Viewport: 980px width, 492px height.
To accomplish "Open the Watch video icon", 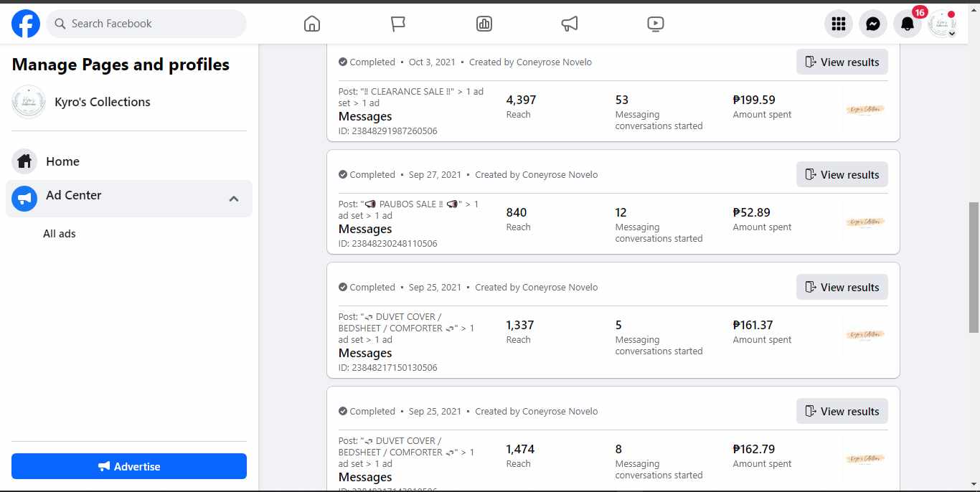I will click(x=656, y=24).
